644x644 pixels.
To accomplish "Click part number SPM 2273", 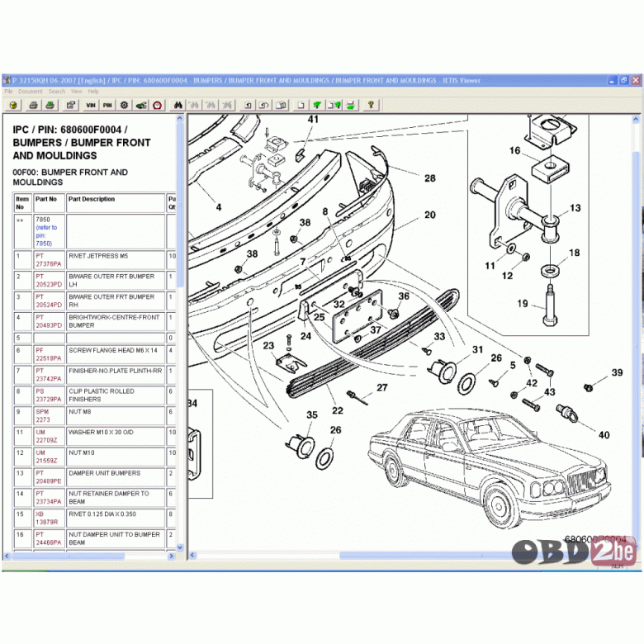I will pyautogui.click(x=43, y=415).
